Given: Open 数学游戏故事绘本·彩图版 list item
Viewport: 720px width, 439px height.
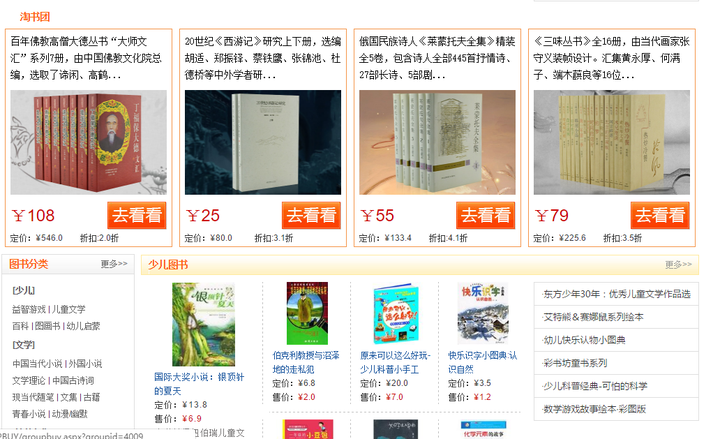Looking at the screenshot, I should (595, 409).
